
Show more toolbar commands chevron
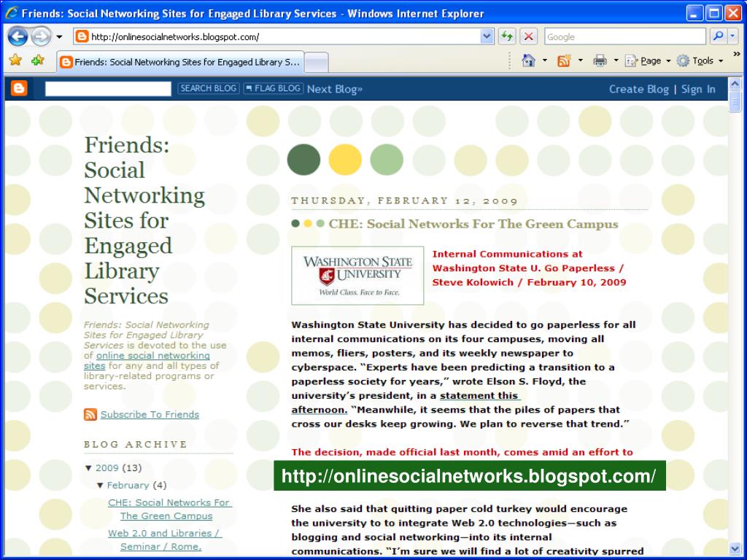click(x=737, y=54)
